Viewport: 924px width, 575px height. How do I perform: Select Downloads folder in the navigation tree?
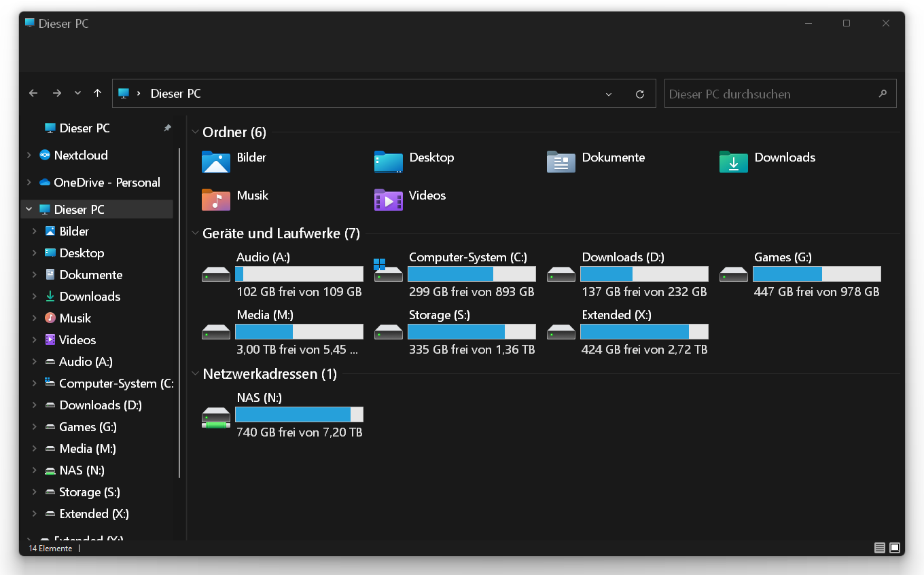tap(90, 297)
